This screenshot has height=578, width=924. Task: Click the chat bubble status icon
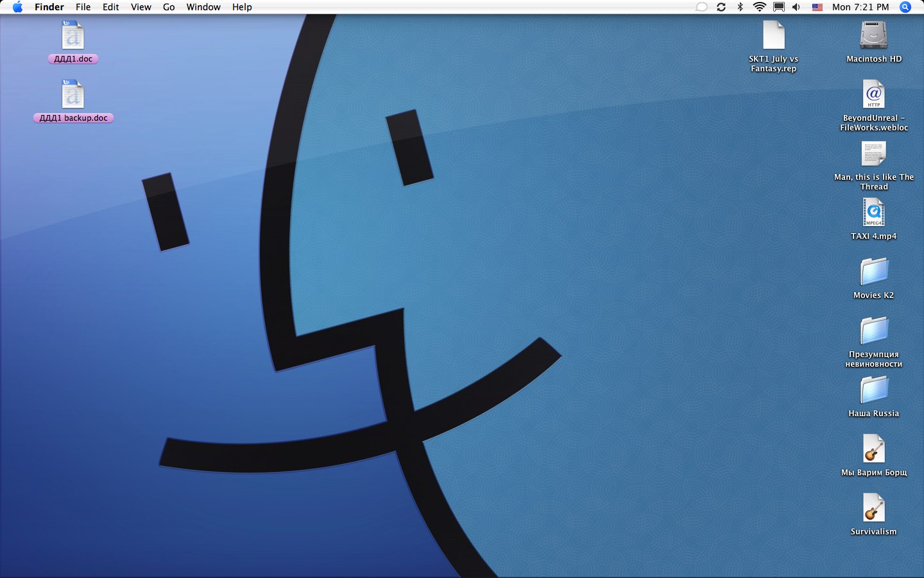click(x=702, y=7)
